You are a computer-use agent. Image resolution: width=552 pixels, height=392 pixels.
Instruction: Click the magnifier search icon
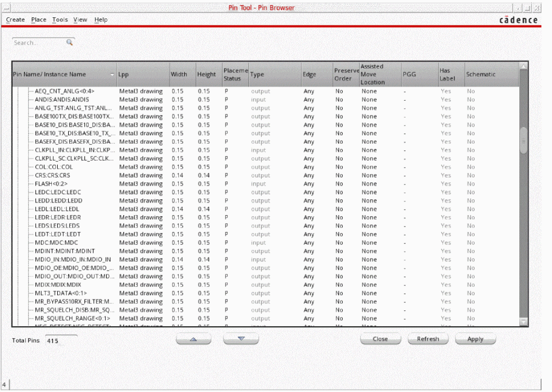point(70,42)
